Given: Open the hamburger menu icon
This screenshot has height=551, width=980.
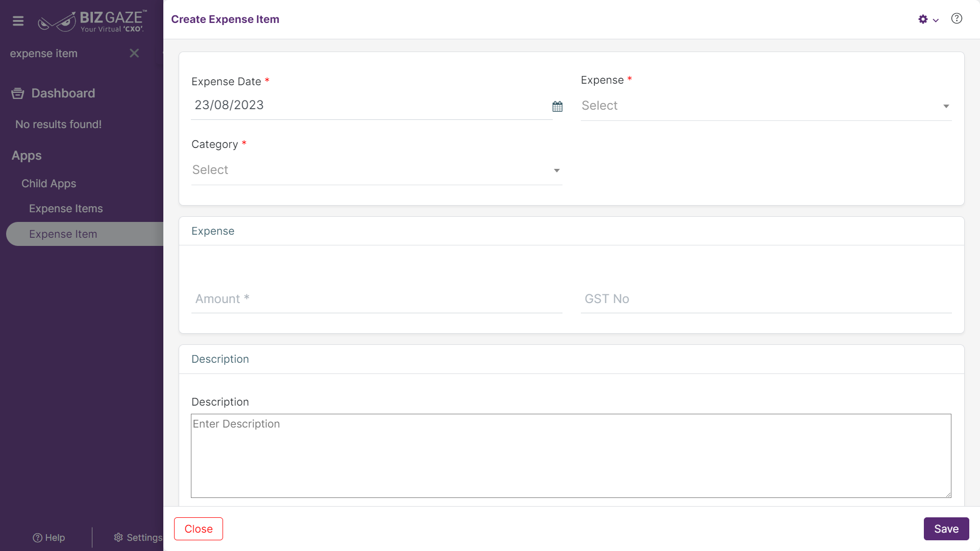Looking at the screenshot, I should (18, 21).
